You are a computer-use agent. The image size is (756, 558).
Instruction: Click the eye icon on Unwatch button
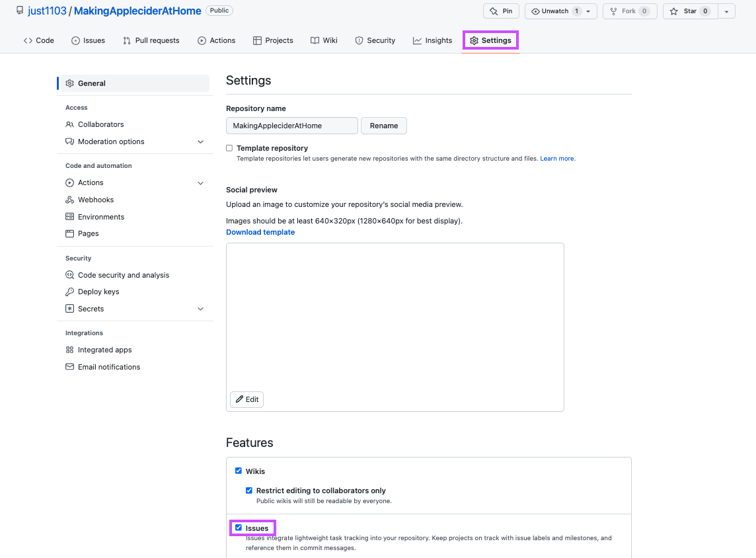coord(535,11)
